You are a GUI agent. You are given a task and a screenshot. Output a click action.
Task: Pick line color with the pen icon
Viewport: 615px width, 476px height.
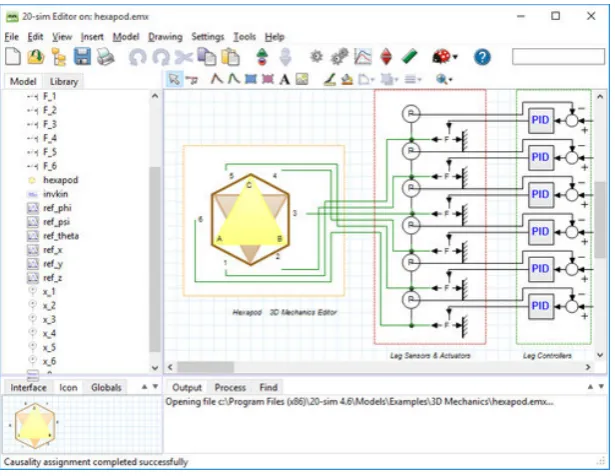[329, 80]
